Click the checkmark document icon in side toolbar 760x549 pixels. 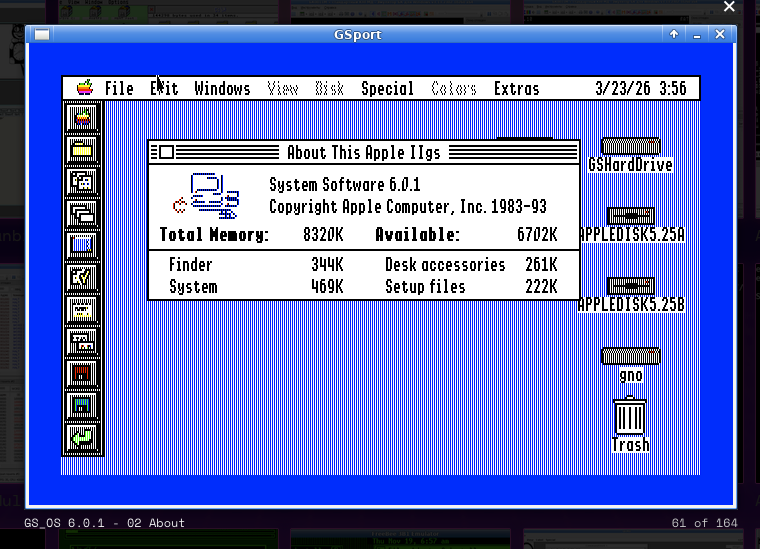[x=82, y=278]
